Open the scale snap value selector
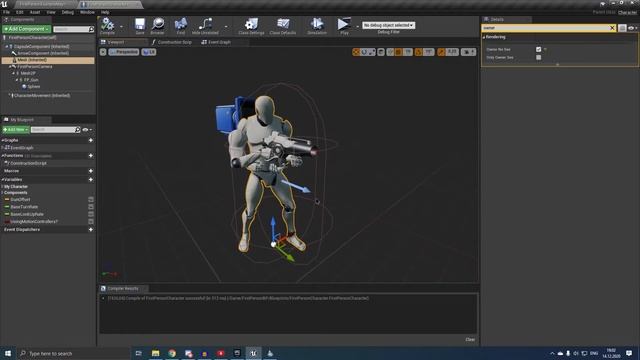 (x=452, y=52)
